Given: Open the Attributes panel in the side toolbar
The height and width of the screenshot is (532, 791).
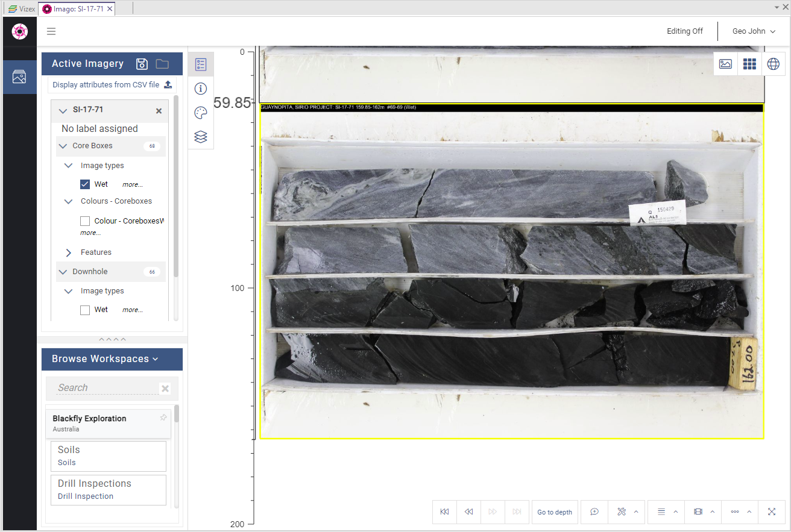Looking at the screenshot, I should [201, 64].
